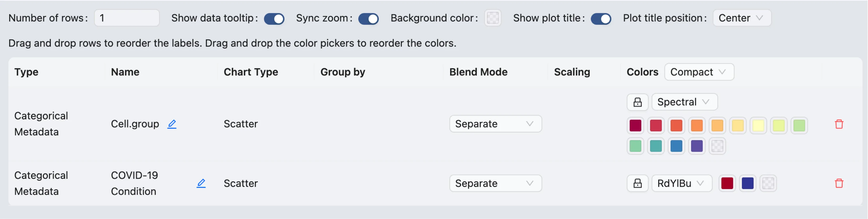Add a color via the empty RdYlBu swatch
This screenshot has width=868, height=219.
[x=768, y=183]
